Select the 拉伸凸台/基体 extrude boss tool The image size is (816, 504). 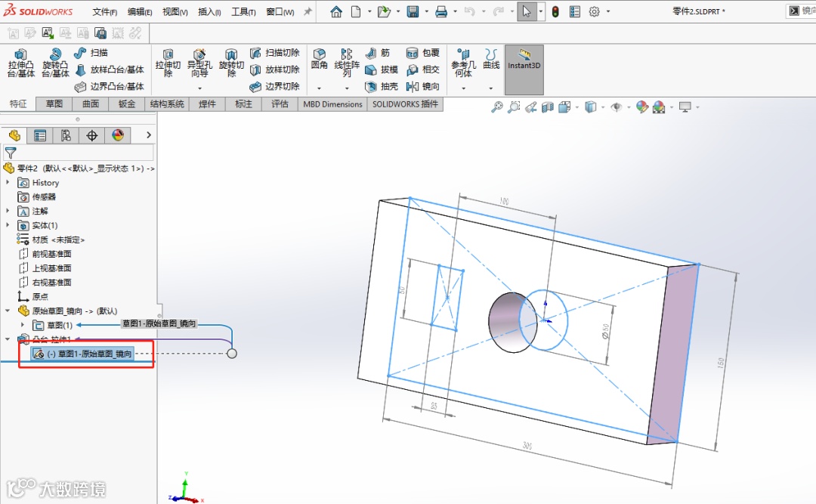(x=21, y=63)
